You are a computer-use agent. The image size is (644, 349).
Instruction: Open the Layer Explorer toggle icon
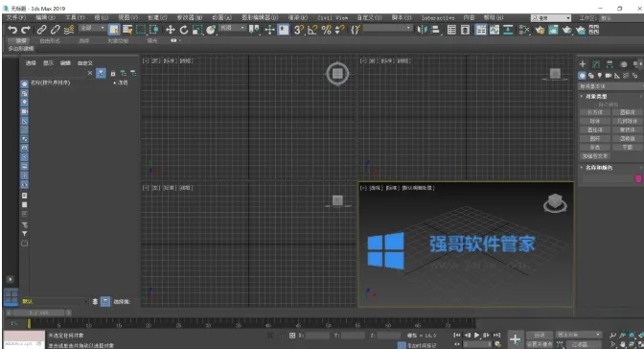tap(465, 30)
